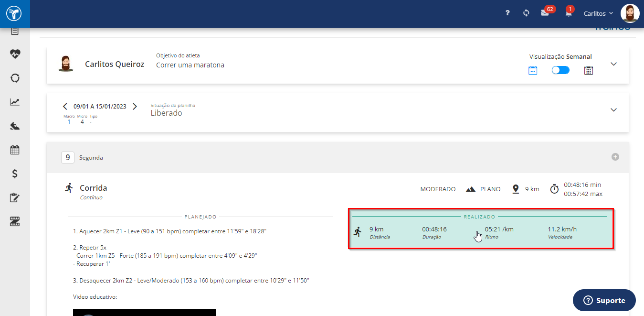Open the Carlitos user dropdown menu
The height and width of the screenshot is (316, 644).
pyautogui.click(x=599, y=13)
